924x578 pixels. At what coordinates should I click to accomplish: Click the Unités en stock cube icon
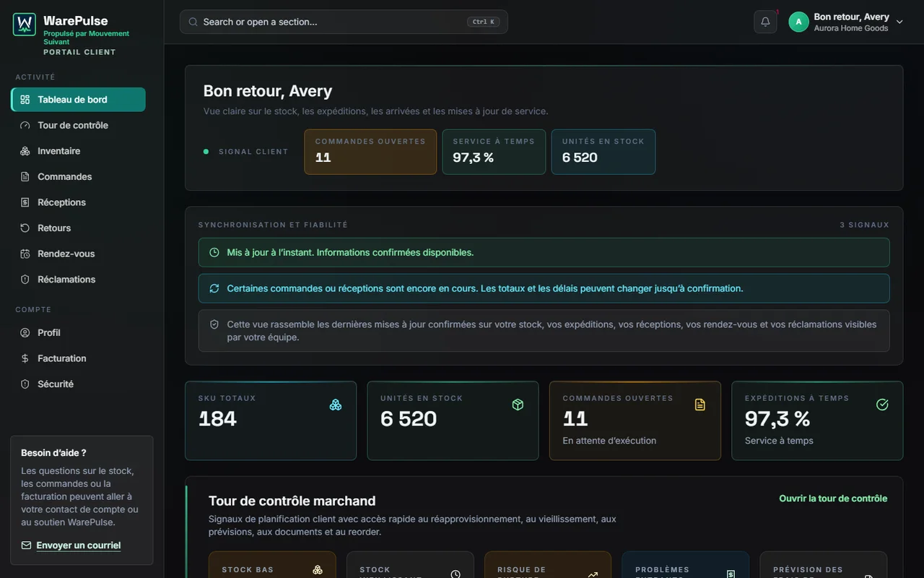[x=518, y=405]
